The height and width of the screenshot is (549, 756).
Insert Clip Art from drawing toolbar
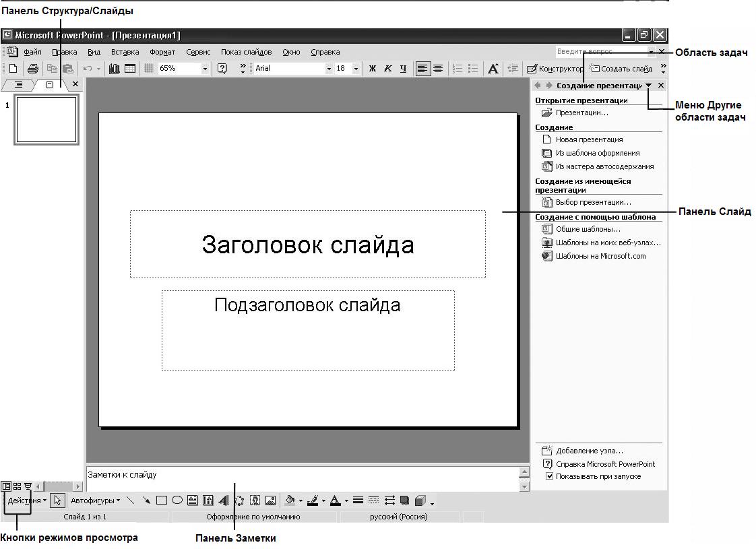[255, 500]
